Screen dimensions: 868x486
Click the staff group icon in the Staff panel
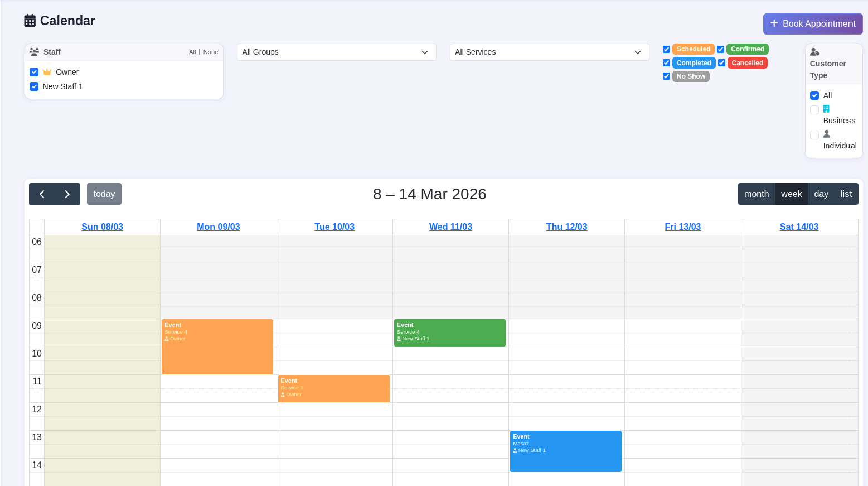pos(33,52)
